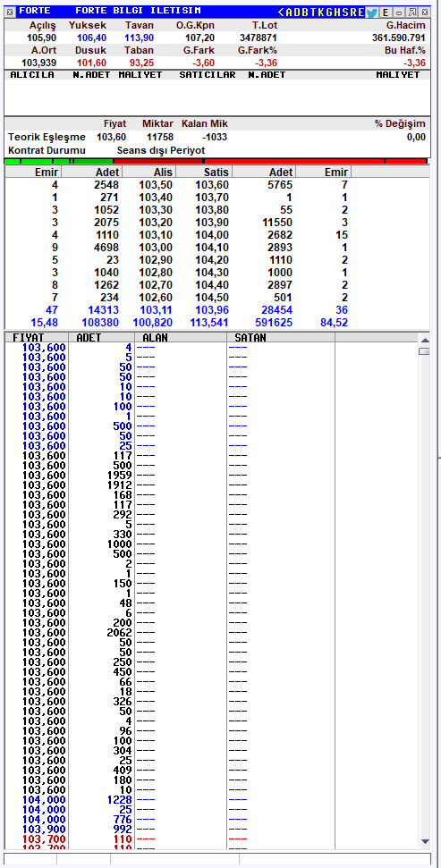Select letter G in the title bar strip
Viewport: 441px width, 868px height.
click(x=329, y=12)
